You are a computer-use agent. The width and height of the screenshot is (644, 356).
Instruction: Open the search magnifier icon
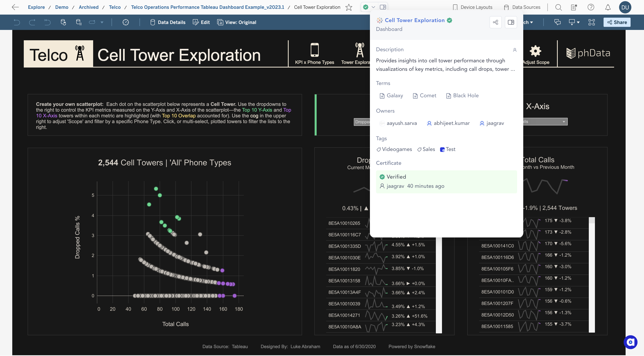pos(559,7)
